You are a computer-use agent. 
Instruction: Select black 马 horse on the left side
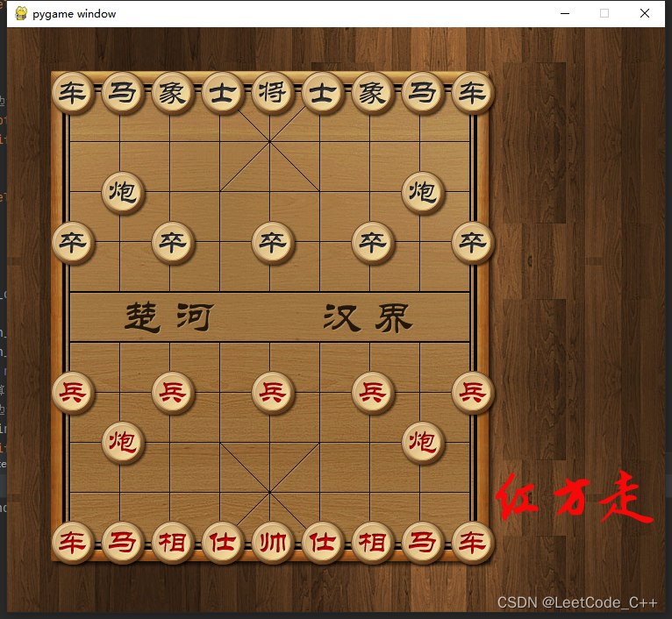(123, 93)
